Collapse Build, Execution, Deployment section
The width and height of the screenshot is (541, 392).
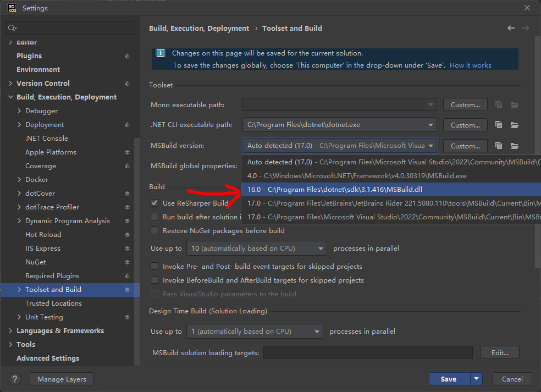click(x=10, y=97)
